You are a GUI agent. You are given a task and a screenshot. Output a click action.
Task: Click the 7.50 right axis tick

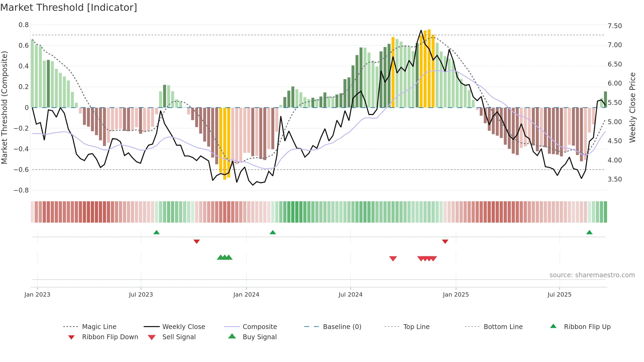coord(615,26)
